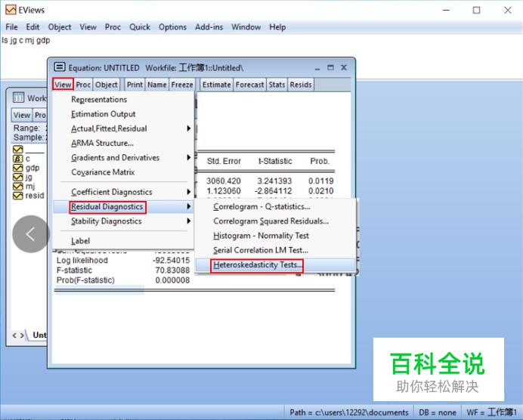This screenshot has height=420, width=523.
Task: Choose Label menu item
Action: [80, 241]
